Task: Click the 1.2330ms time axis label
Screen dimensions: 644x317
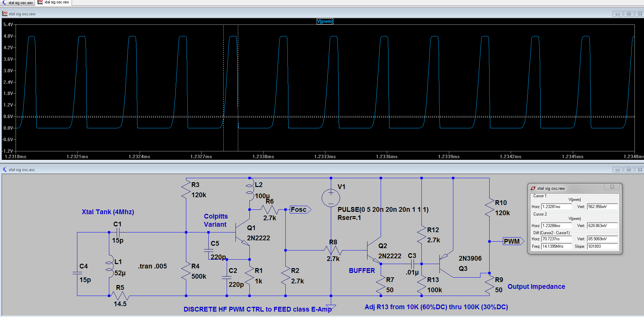Action: (x=263, y=156)
